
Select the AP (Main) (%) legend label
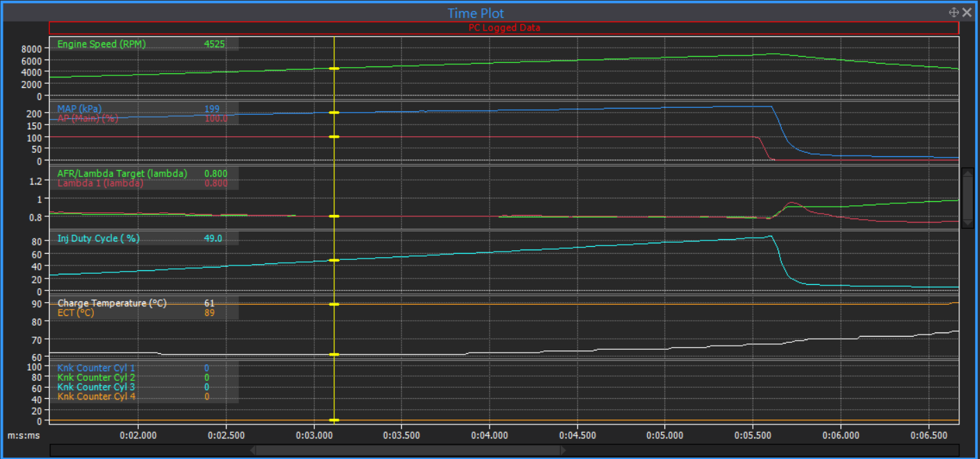coord(88,118)
